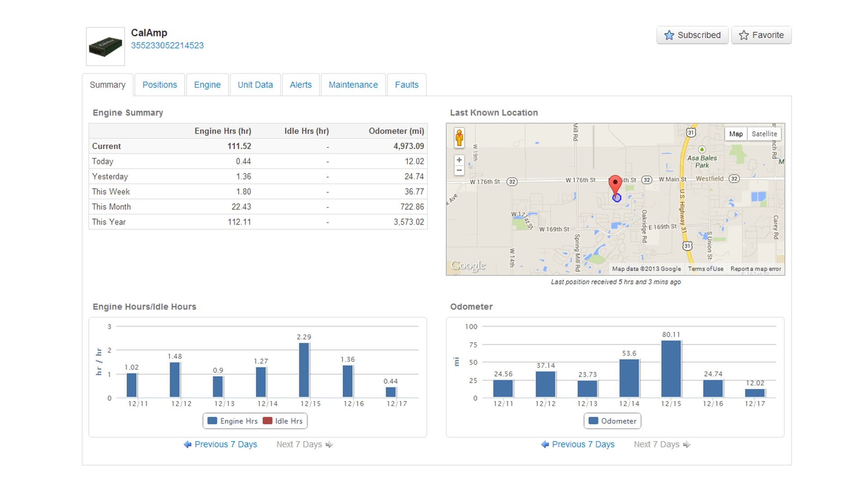Click the Favorite star icon
The image size is (868, 488).
[x=744, y=35]
